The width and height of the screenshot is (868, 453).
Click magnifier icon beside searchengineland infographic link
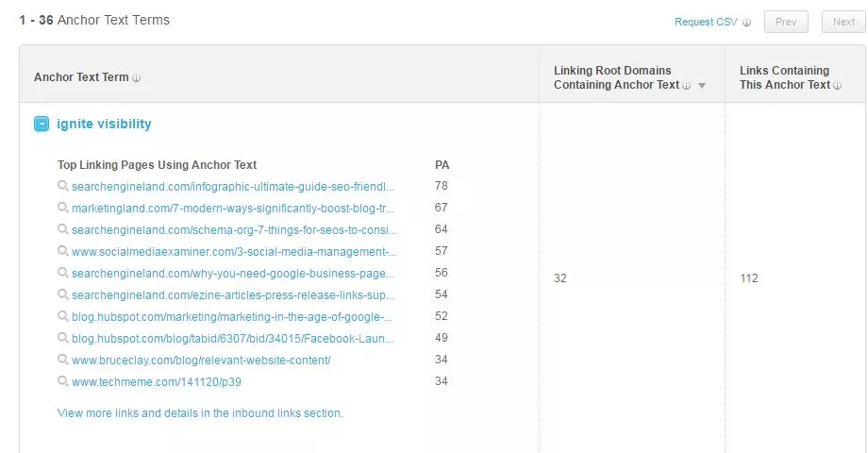(62, 186)
